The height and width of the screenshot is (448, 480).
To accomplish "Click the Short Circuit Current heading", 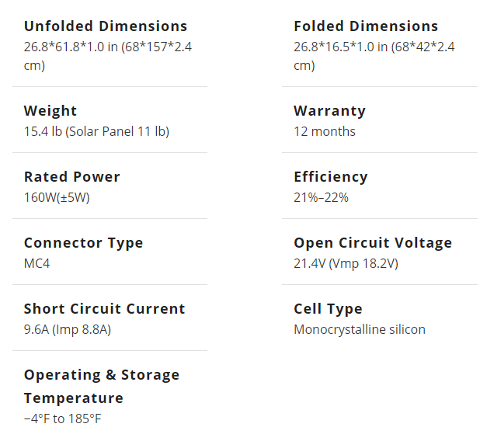I will [105, 309].
